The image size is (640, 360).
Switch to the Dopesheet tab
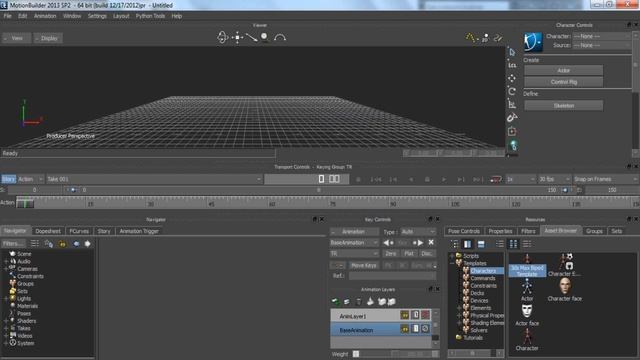coord(48,231)
